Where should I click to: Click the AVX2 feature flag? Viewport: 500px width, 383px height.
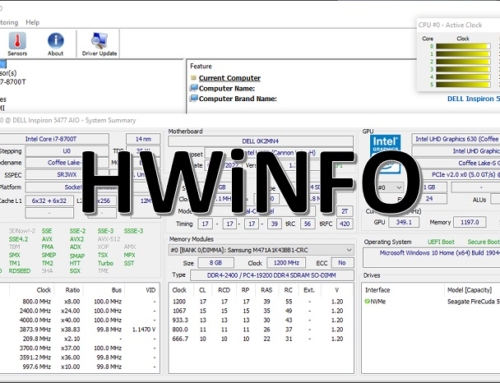click(x=77, y=239)
